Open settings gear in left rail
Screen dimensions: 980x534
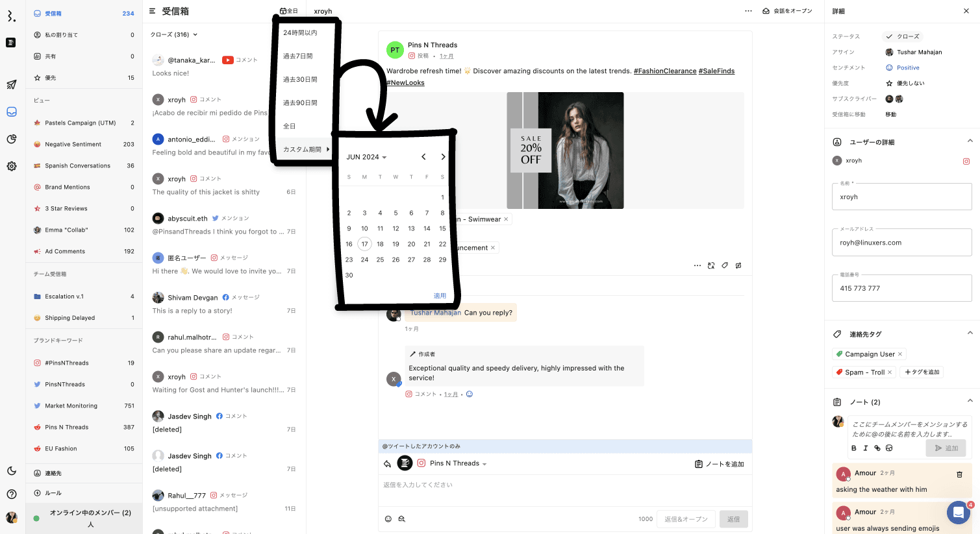coord(12,166)
